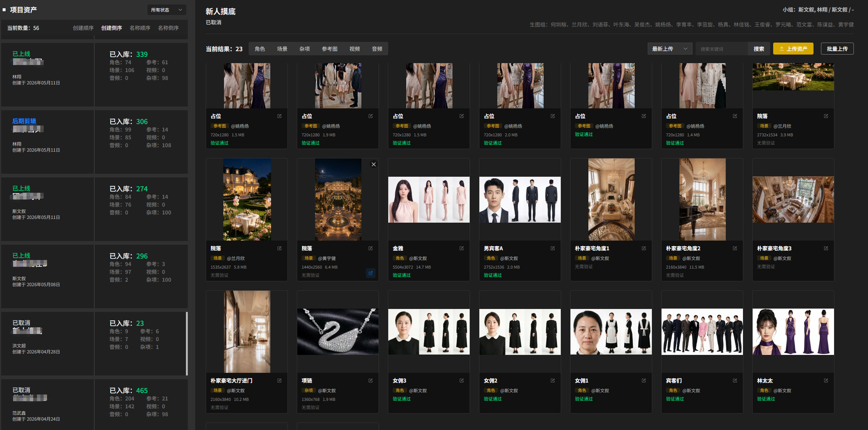Click the 杂项 tag on 项链 card
The image size is (868, 430).
click(x=309, y=390)
